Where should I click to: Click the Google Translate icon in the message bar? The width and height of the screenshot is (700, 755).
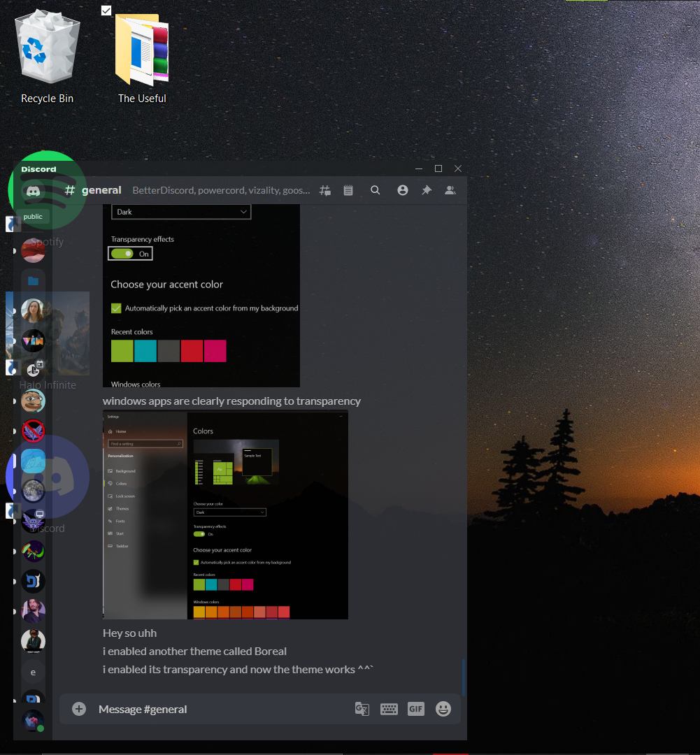(362, 708)
